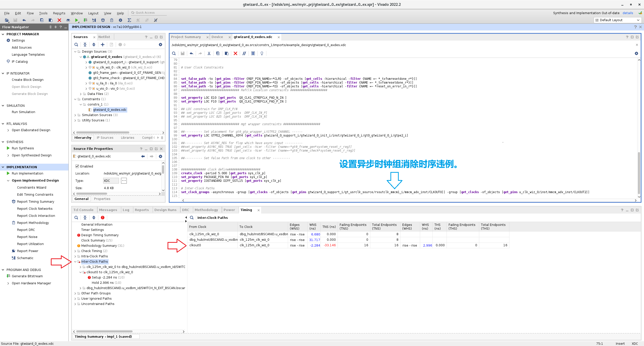Select Setup -2.284 ns timing entry
The height and width of the screenshot is (346, 644).
[x=108, y=278]
